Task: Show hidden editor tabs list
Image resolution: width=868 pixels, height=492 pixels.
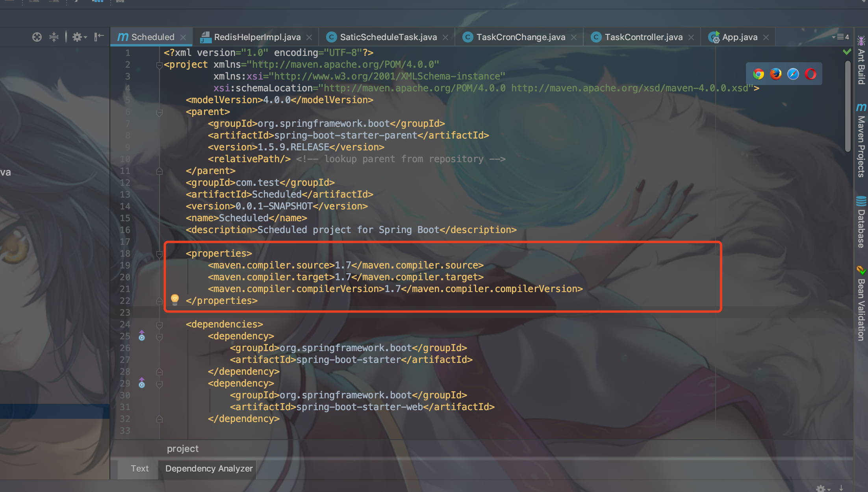Action: pos(840,37)
